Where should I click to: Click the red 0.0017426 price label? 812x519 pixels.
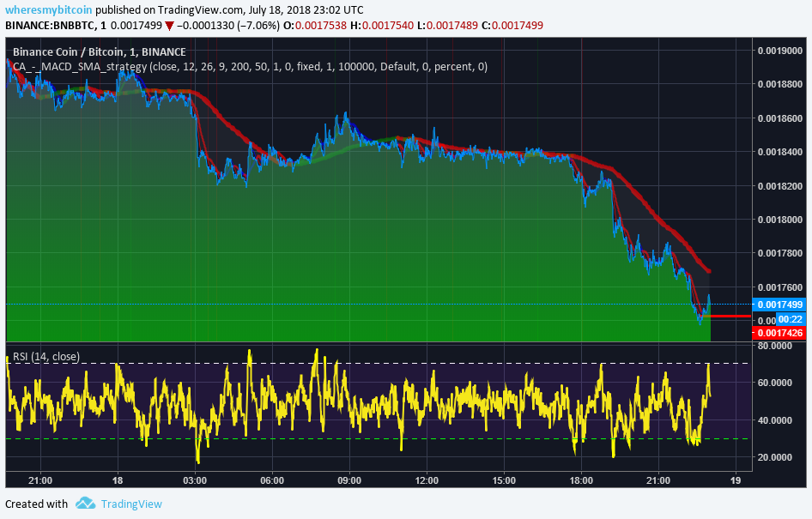(x=780, y=333)
